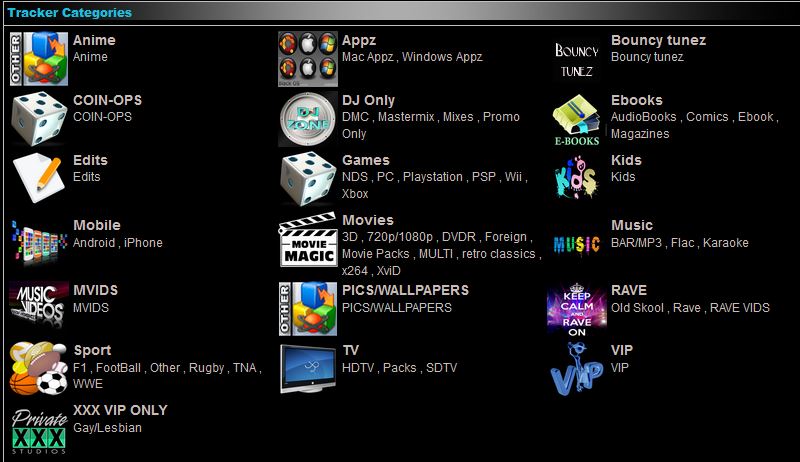Click the XXX VIP ONLY heading
Viewport: 800px width, 462px height.
click(120, 410)
